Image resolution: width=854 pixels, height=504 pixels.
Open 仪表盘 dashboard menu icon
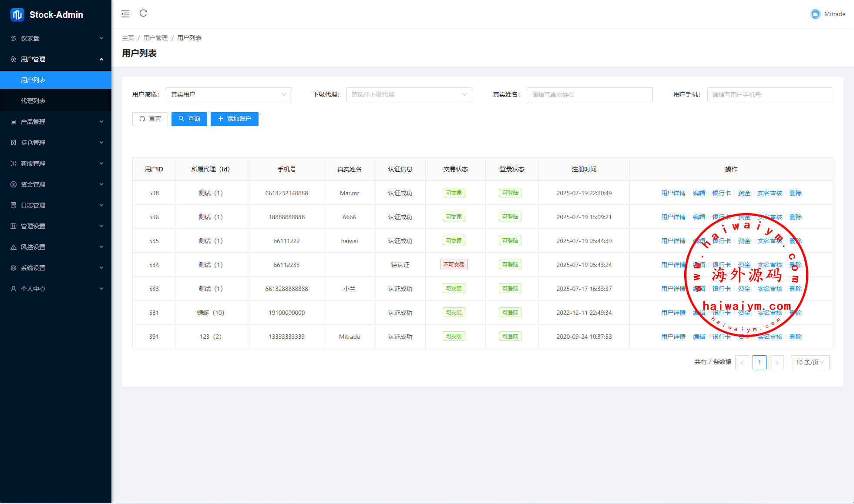coord(13,38)
